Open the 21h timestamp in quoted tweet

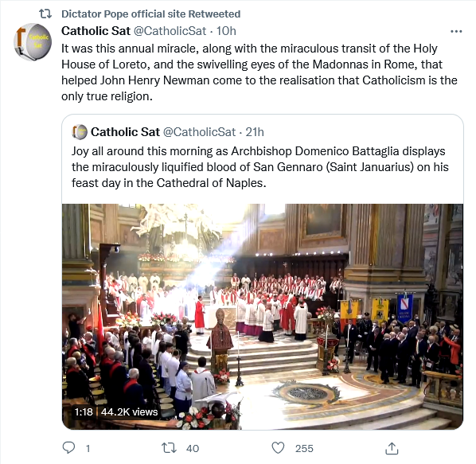(x=255, y=132)
